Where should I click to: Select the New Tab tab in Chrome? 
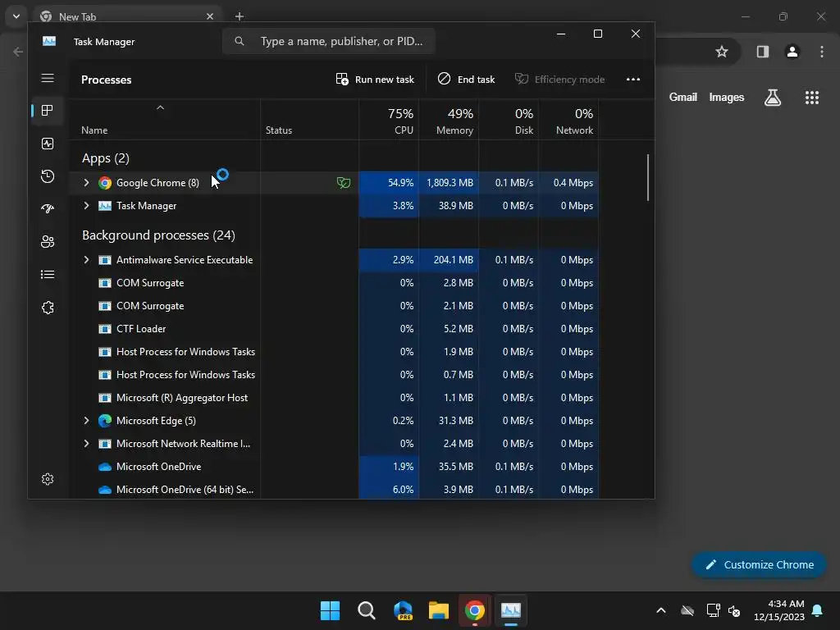click(127, 16)
